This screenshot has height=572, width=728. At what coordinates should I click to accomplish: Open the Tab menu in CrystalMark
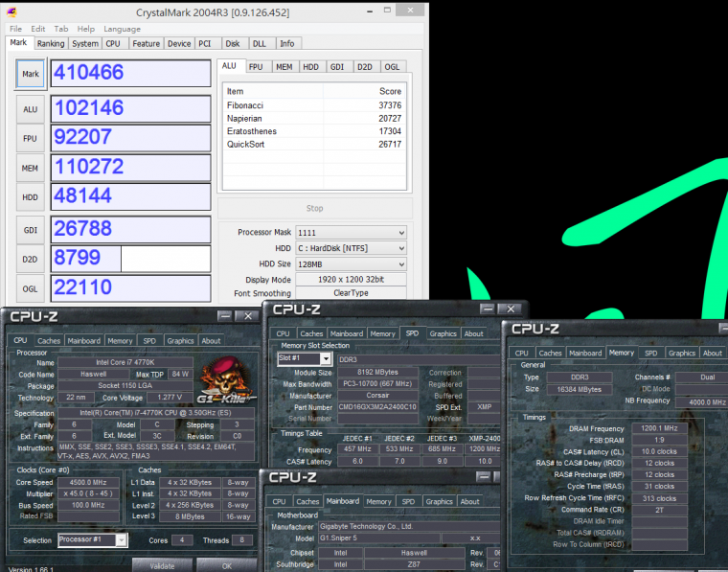click(x=60, y=29)
